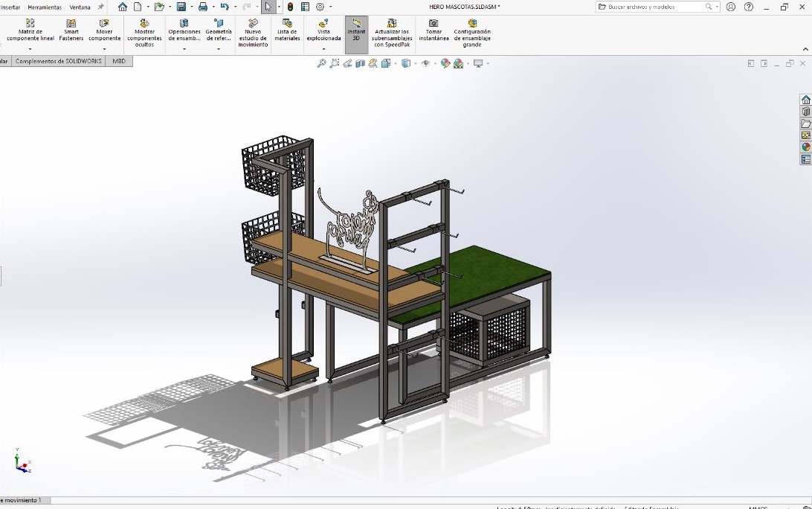This screenshot has width=812, height=509.
Task: Collapse the ribbon with the chevron arrow
Action: [805, 49]
